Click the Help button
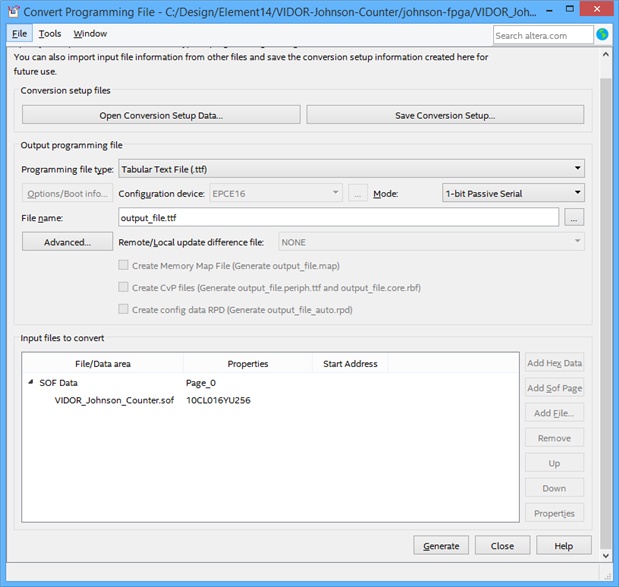Viewport: 619px width, 587px height. [x=563, y=546]
